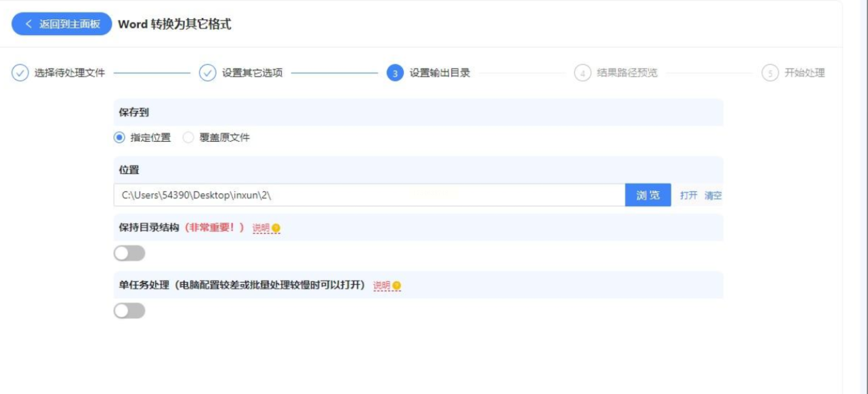The width and height of the screenshot is (868, 394).
Task: Open the 结果路径预览 step
Action: tap(627, 73)
